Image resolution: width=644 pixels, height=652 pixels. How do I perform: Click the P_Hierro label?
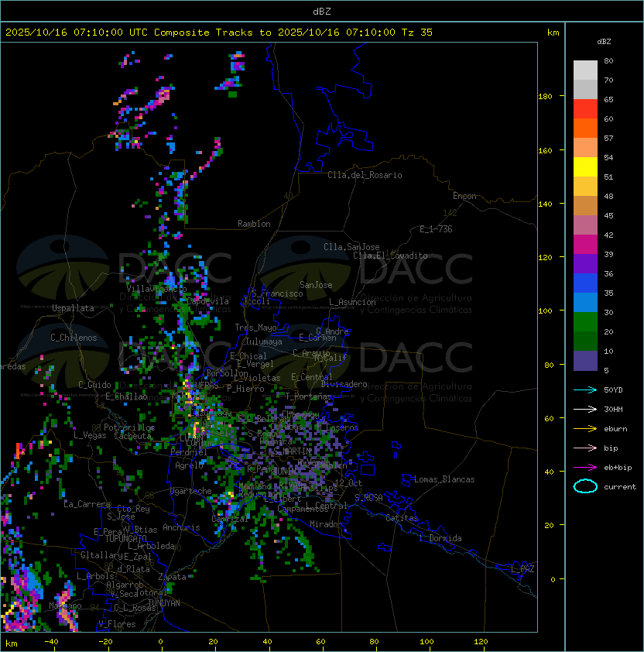pos(245,389)
